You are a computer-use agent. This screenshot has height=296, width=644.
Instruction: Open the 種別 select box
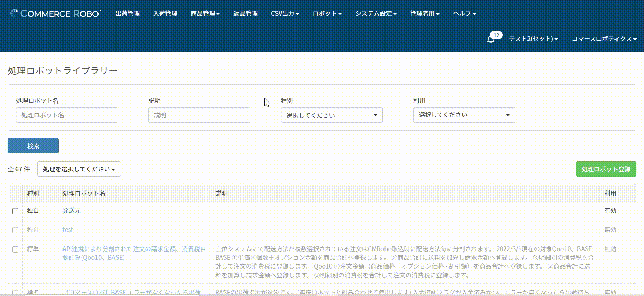coord(332,115)
